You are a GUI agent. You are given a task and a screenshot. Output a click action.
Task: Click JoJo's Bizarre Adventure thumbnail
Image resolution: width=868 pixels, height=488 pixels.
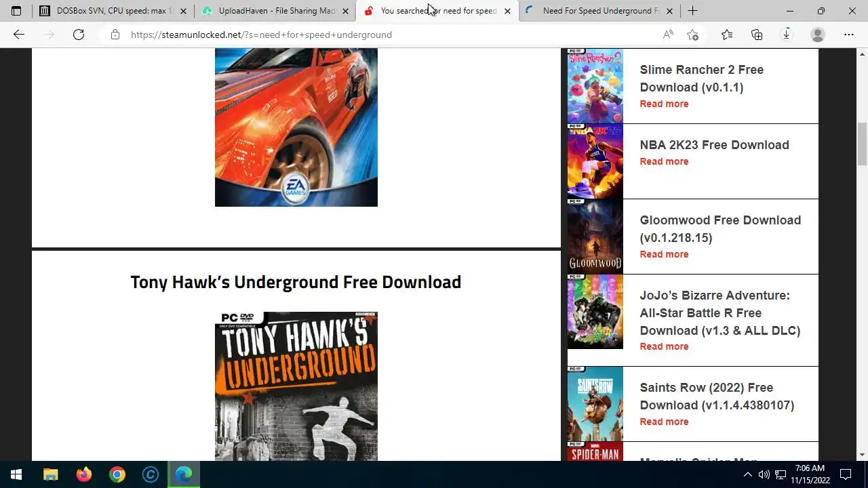[x=595, y=312]
